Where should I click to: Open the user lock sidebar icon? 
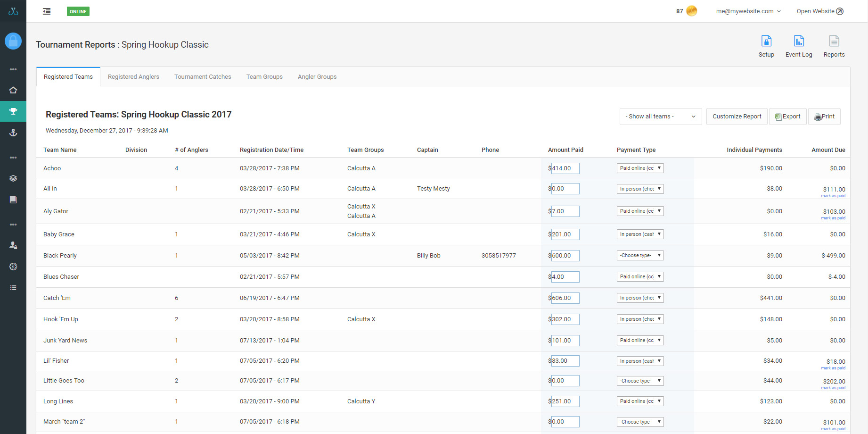pos(13,245)
